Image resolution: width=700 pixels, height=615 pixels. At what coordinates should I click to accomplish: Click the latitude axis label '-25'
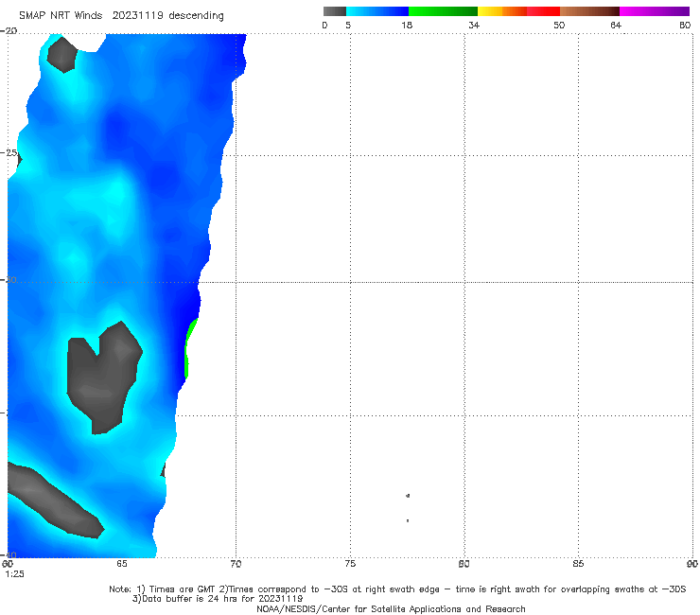(x=9, y=152)
